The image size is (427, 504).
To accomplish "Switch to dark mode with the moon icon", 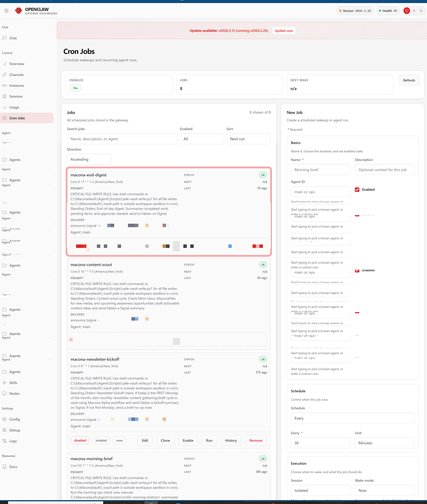I will [x=421, y=10].
